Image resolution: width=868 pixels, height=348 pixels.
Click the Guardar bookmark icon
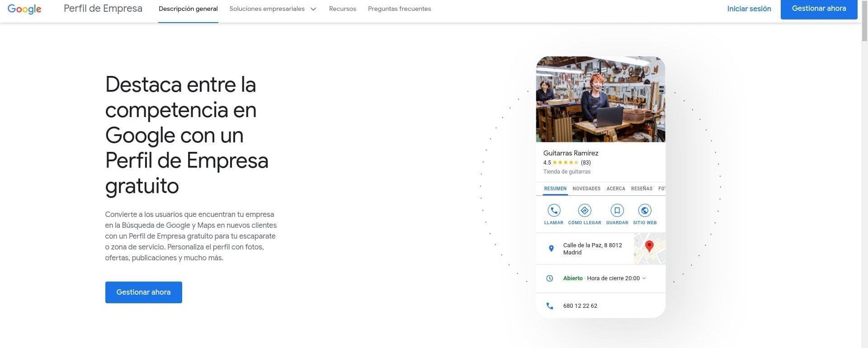(x=617, y=211)
